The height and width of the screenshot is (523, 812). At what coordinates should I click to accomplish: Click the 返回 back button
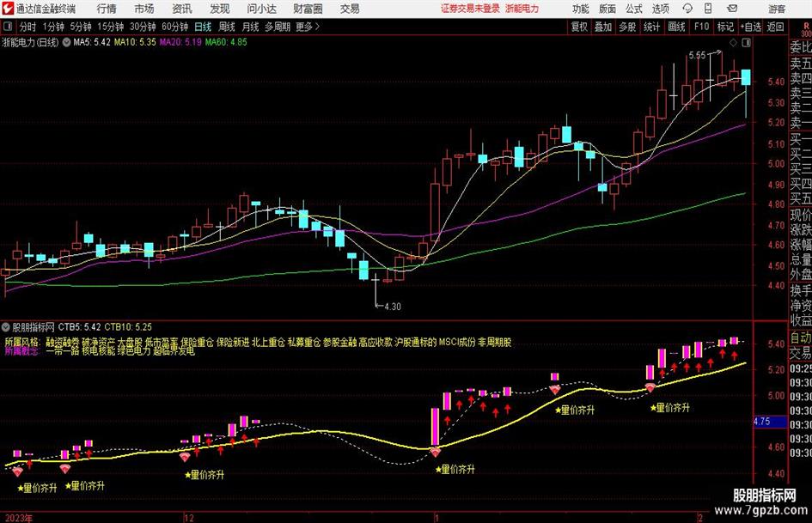point(775,27)
